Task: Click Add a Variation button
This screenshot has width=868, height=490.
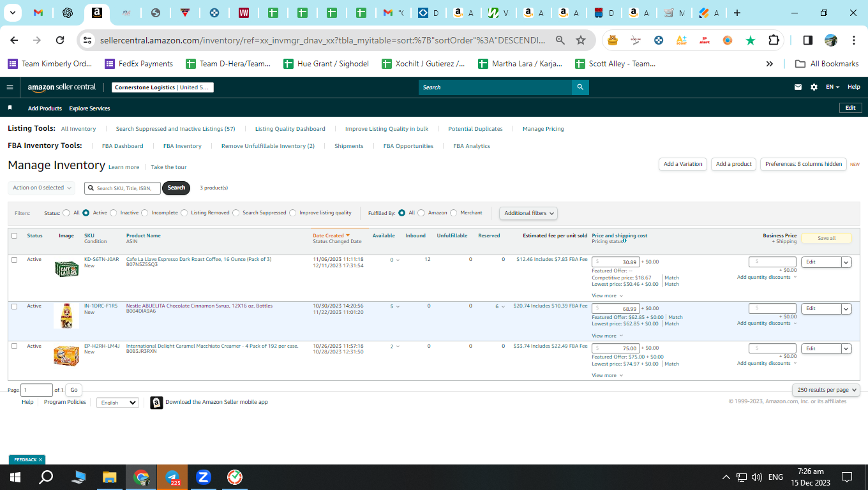Action: 683,164
